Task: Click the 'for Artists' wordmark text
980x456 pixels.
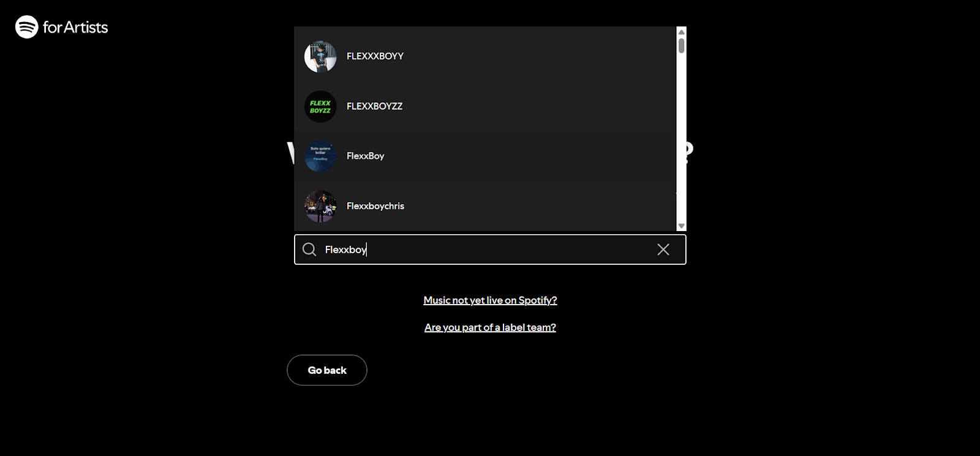Action: [75, 27]
